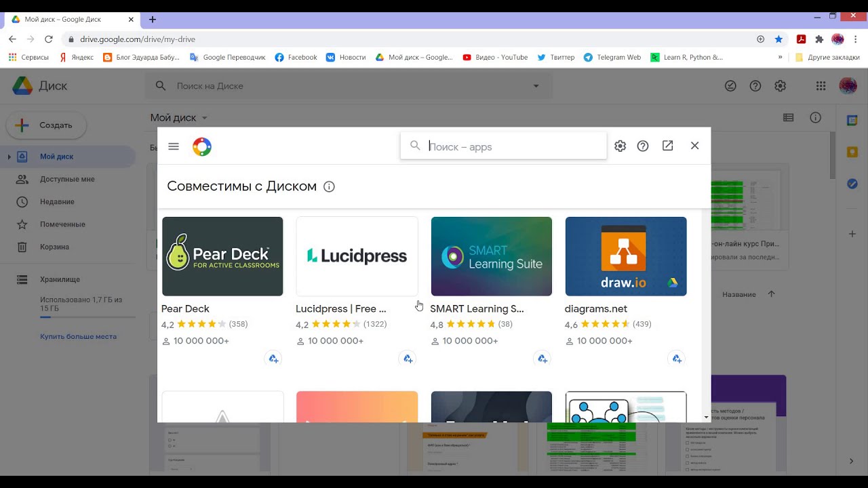Image resolution: width=868 pixels, height=488 pixels.
Task: Bookmark this page with the star
Action: click(778, 39)
